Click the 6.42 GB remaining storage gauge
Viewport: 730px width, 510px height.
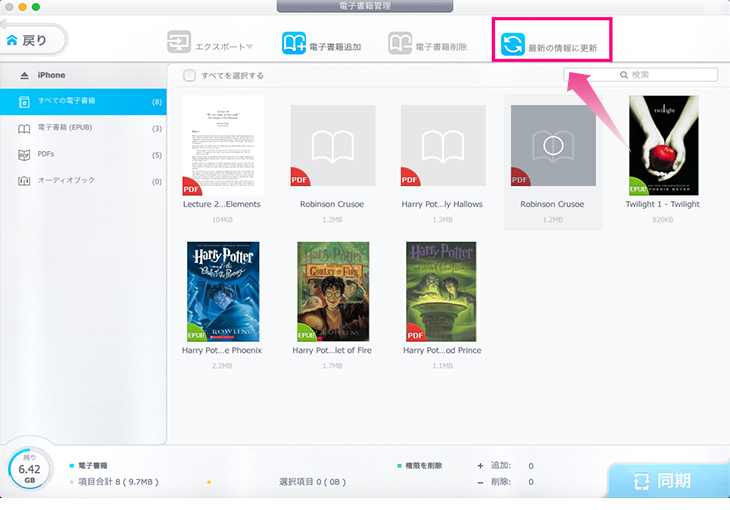coord(29,469)
